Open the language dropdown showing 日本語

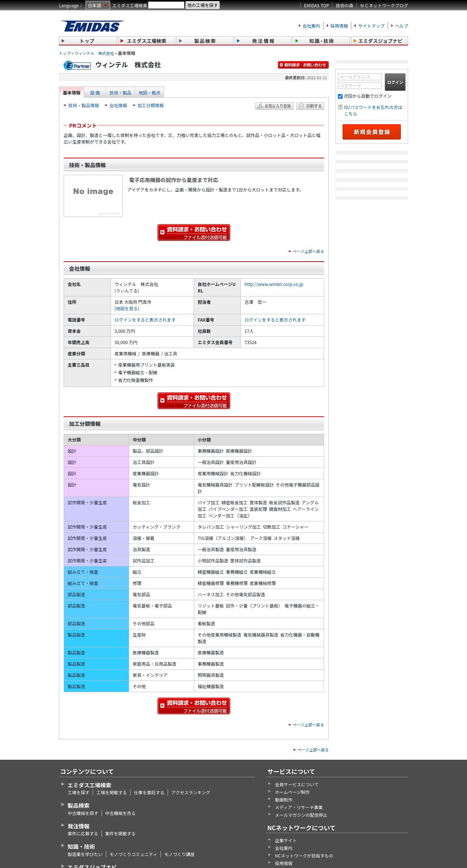click(x=97, y=5)
